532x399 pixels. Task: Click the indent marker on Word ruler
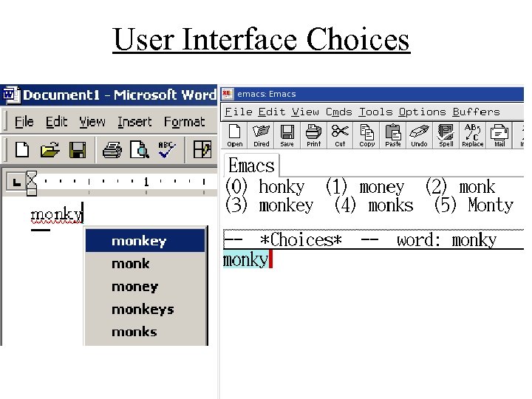coord(32,183)
